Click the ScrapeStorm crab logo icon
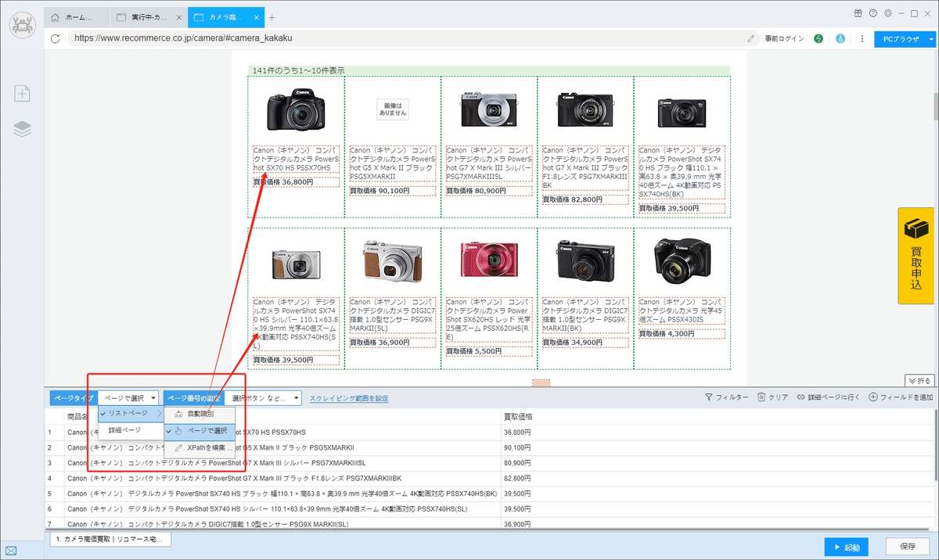Image resolution: width=939 pixels, height=560 pixels. (x=23, y=24)
